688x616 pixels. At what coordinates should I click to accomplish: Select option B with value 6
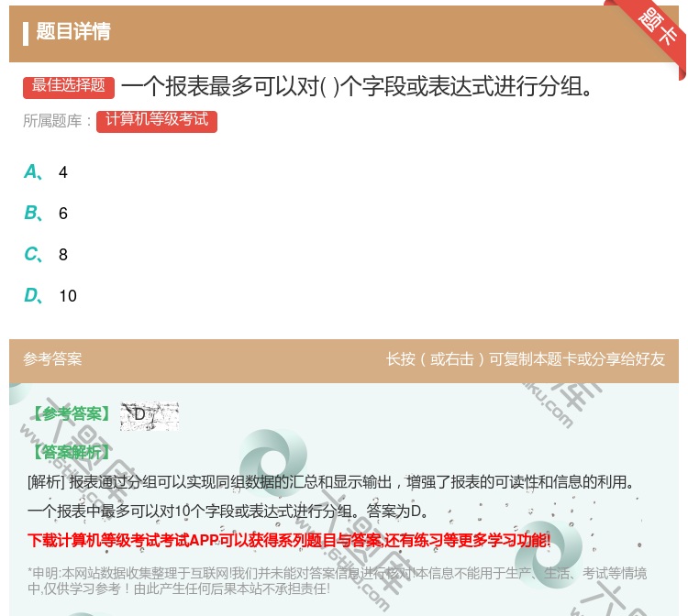tap(46, 213)
